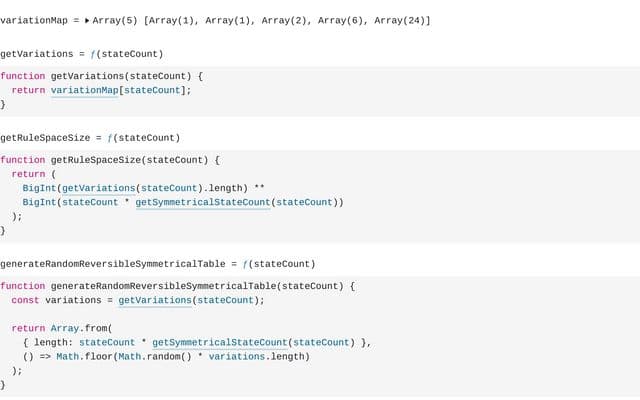The height and width of the screenshot is (400, 640).
Task: Follow getSymmetricalStateCount reference in the length line
Action: point(220,342)
